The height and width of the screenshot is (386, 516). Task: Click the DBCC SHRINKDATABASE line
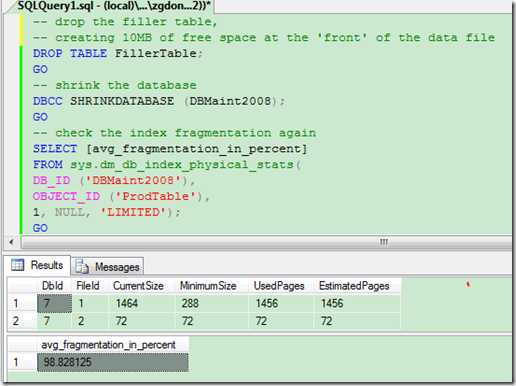point(159,101)
